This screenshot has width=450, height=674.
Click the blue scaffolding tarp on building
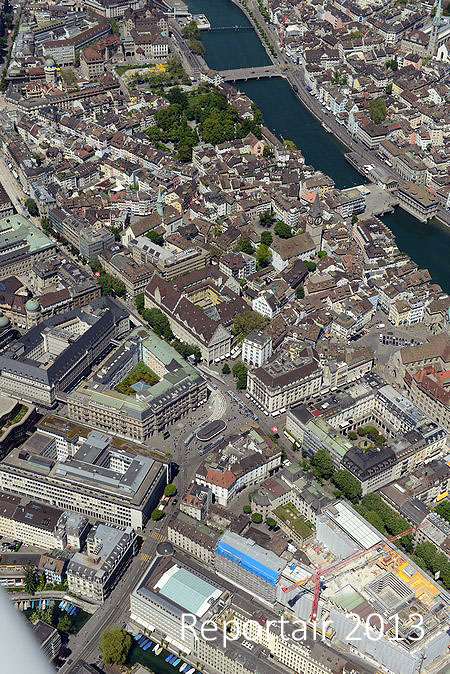click(x=248, y=562)
